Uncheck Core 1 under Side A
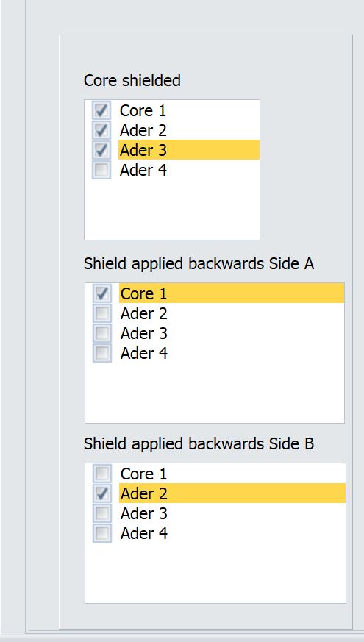This screenshot has height=642, width=364. (102, 293)
